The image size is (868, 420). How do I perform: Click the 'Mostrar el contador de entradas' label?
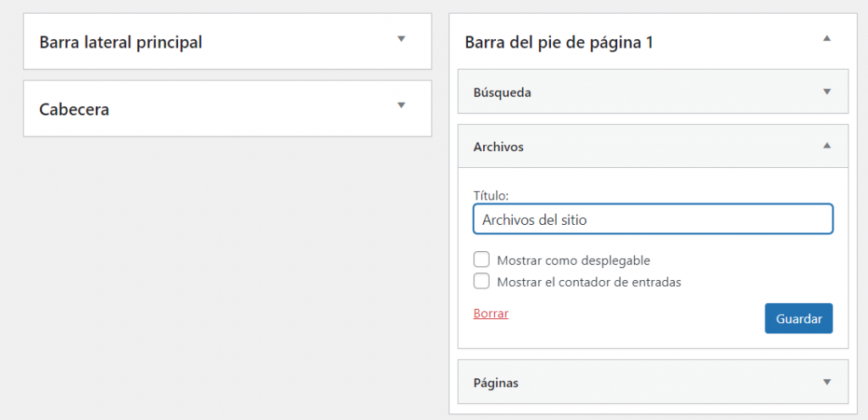[x=589, y=282]
